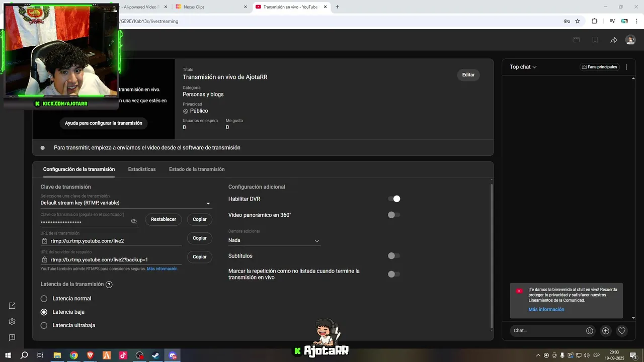Open the feedback icon in left sidebar

(12, 337)
